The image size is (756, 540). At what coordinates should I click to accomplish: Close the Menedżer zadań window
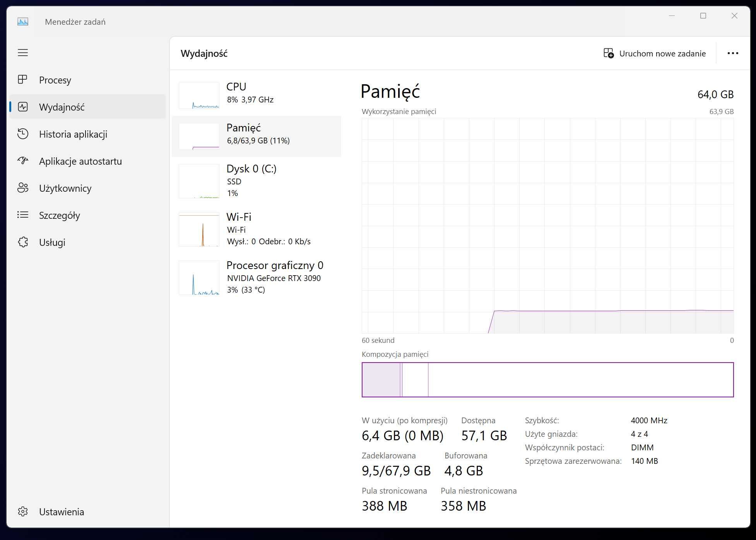(x=734, y=16)
